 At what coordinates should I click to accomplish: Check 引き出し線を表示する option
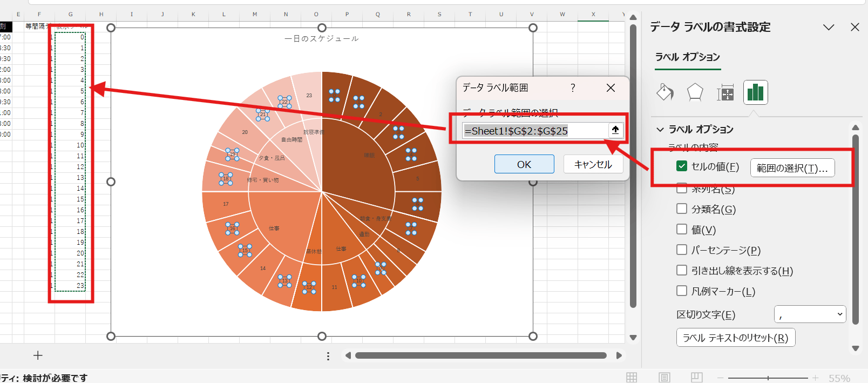click(x=682, y=270)
